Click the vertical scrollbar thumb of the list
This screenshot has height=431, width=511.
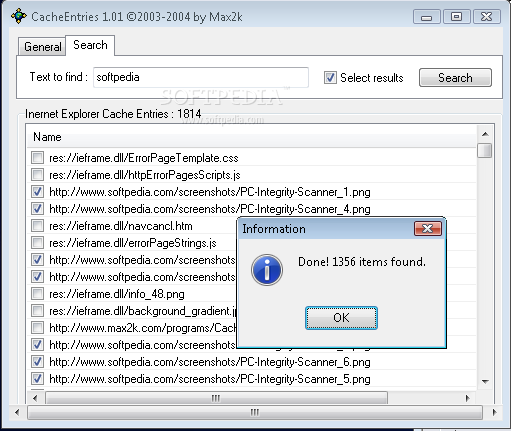coord(484,150)
